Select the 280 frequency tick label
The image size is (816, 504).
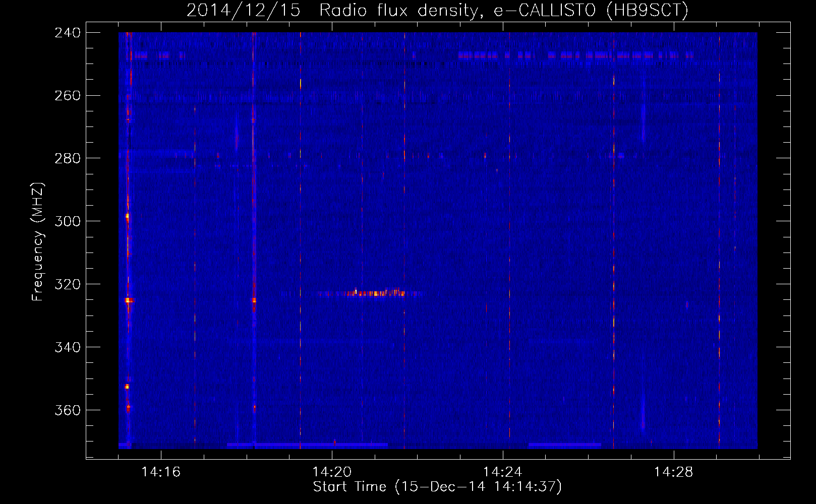(68, 159)
